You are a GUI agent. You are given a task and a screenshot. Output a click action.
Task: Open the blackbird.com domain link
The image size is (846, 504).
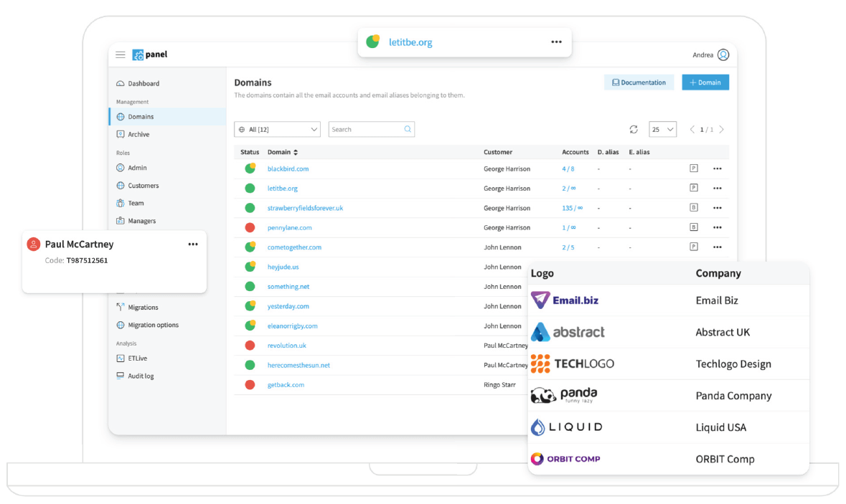288,168
